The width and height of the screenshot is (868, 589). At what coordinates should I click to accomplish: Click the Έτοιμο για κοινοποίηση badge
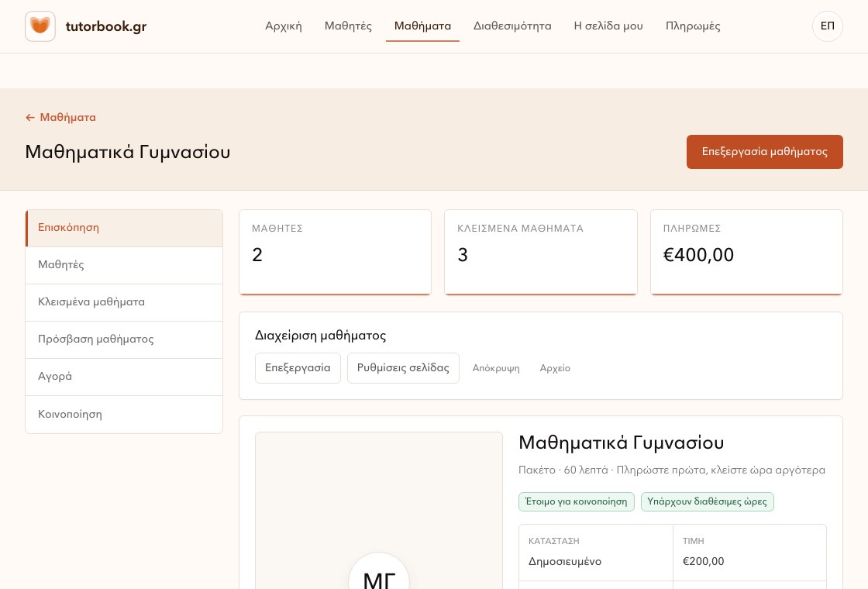[x=577, y=501]
